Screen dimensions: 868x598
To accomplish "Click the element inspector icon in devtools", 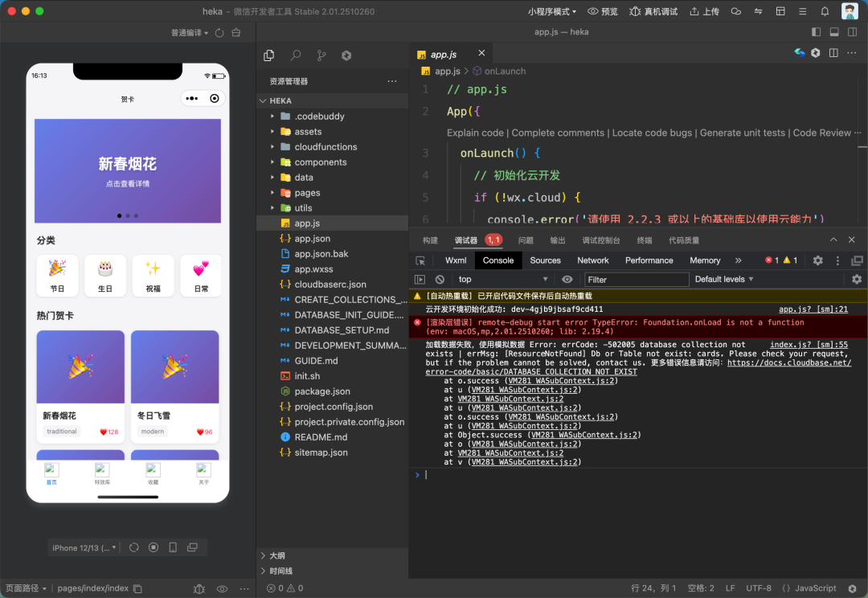I will point(420,260).
